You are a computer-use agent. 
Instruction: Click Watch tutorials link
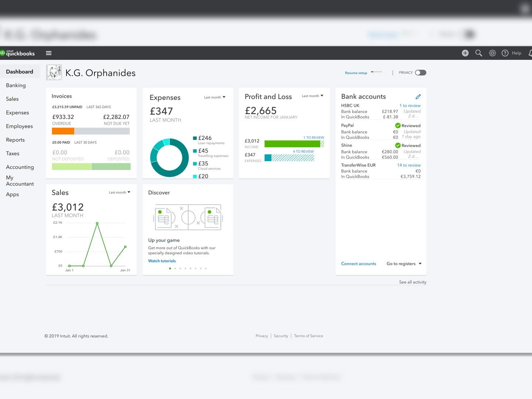[162, 261]
